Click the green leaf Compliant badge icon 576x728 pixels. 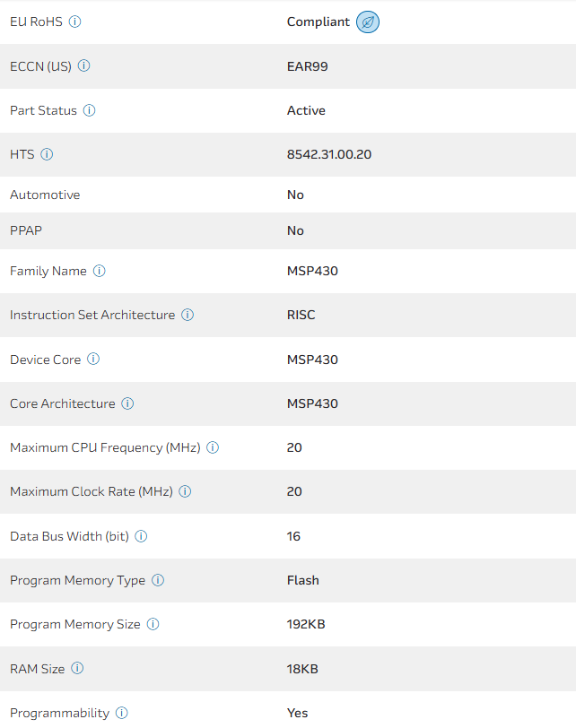pyautogui.click(x=368, y=22)
